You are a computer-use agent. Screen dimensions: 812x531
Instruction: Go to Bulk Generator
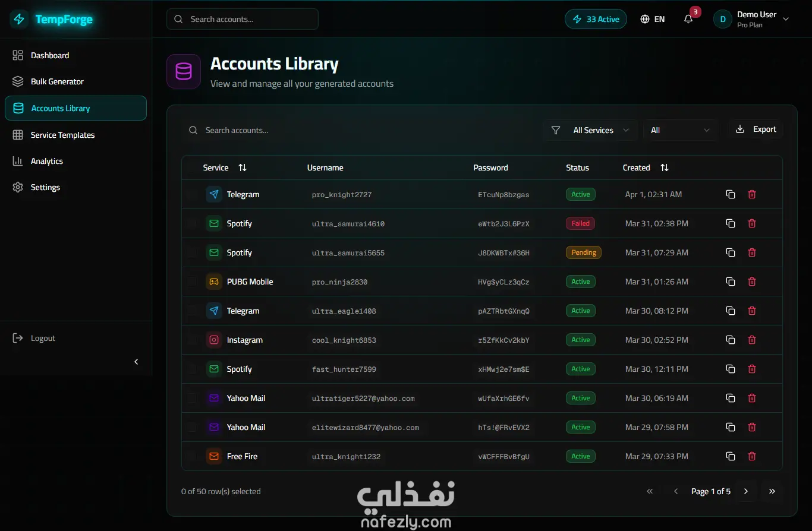tap(75, 81)
